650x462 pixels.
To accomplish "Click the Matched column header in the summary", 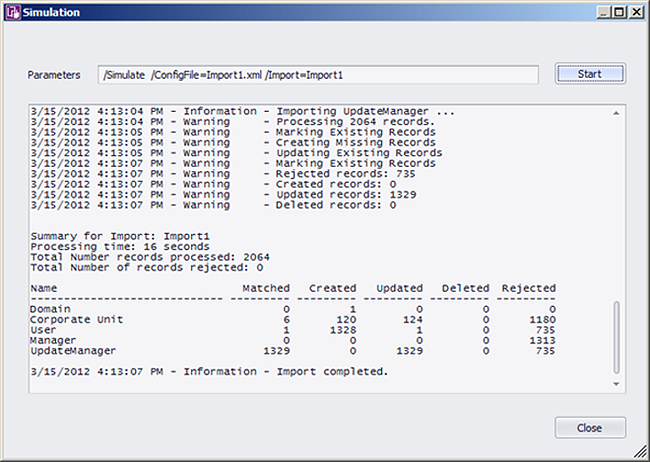I will (266, 288).
